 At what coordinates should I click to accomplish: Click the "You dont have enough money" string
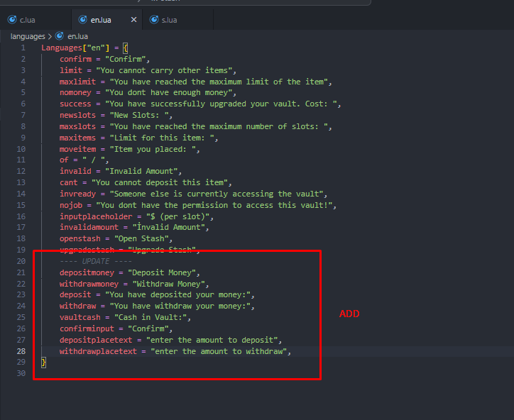point(168,93)
